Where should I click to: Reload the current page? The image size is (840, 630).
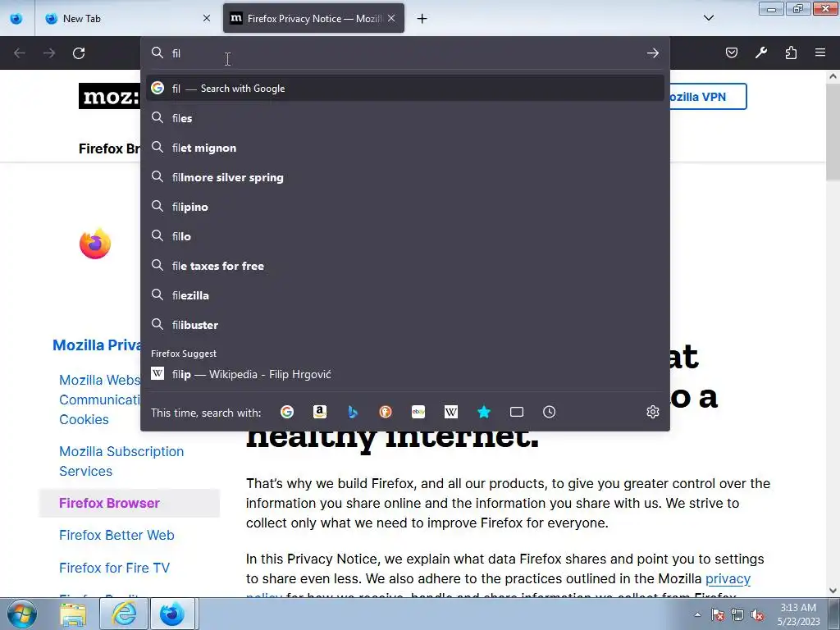click(79, 53)
